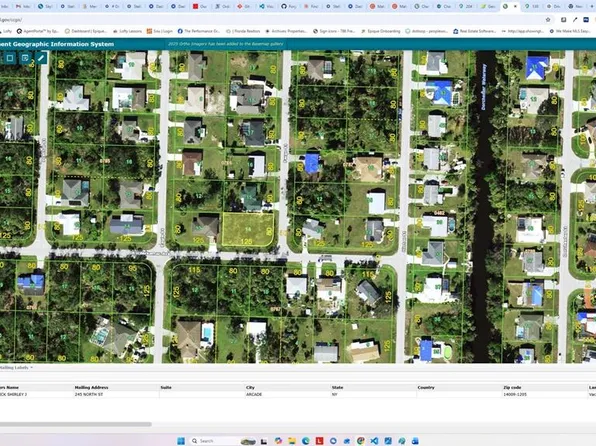Open the Dashboard | Epique bookmark
This screenshot has height=446, width=596.
click(86, 31)
